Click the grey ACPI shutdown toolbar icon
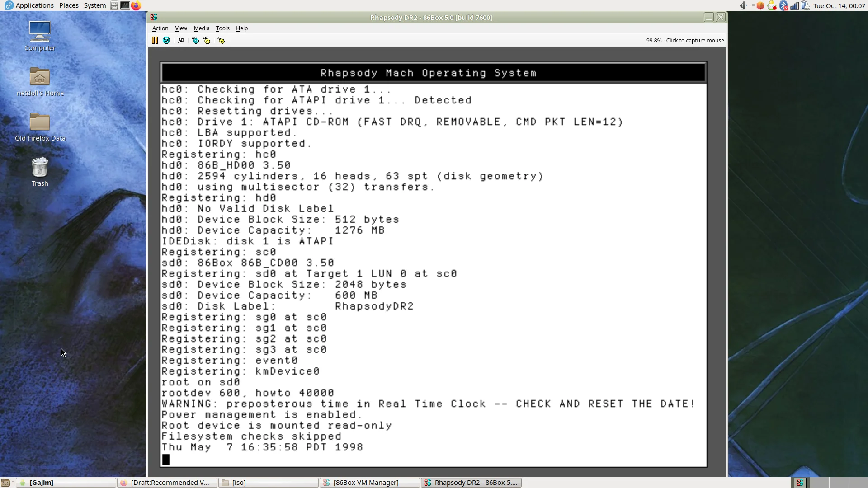Viewport: 868px width, 488px height. [x=181, y=40]
